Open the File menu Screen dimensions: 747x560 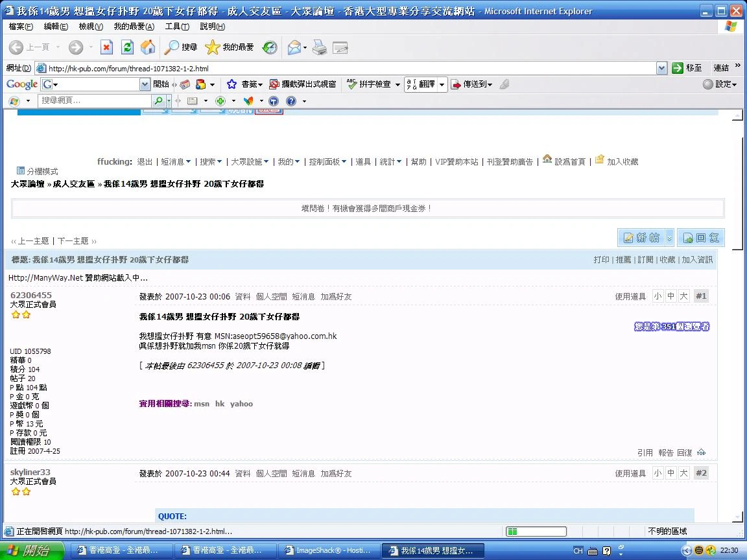pos(21,27)
